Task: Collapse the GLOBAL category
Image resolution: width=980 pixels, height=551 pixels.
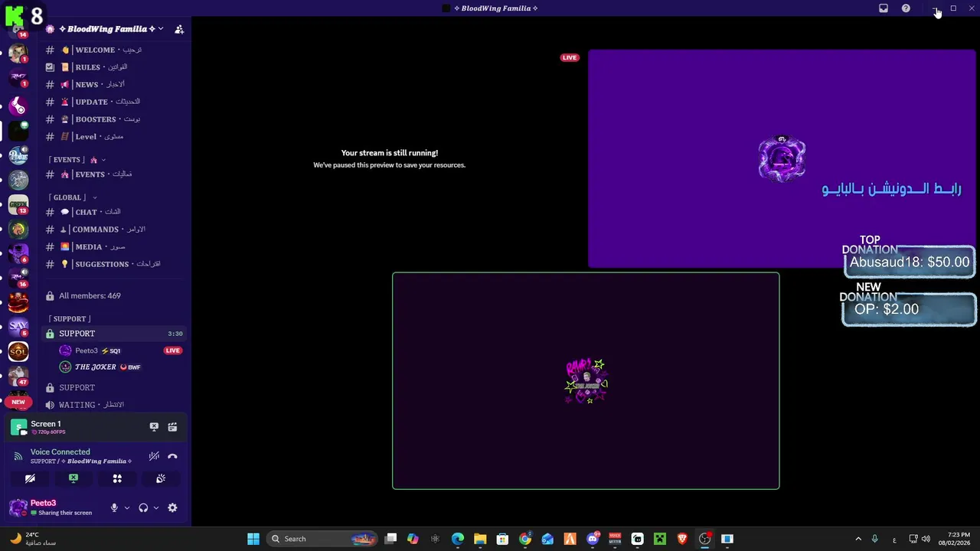Action: [72, 197]
